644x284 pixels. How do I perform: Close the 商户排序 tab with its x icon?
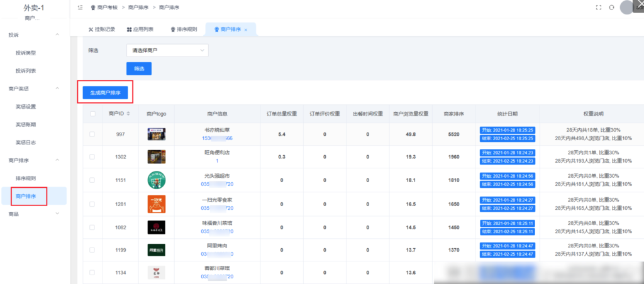tap(246, 30)
